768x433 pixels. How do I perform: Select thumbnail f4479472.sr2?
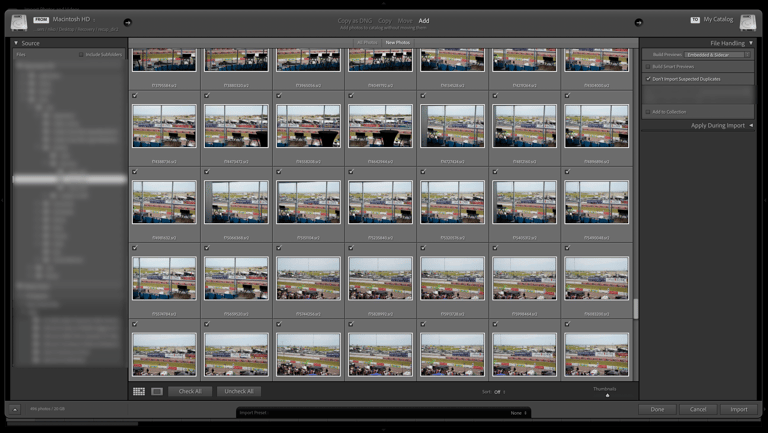point(236,126)
